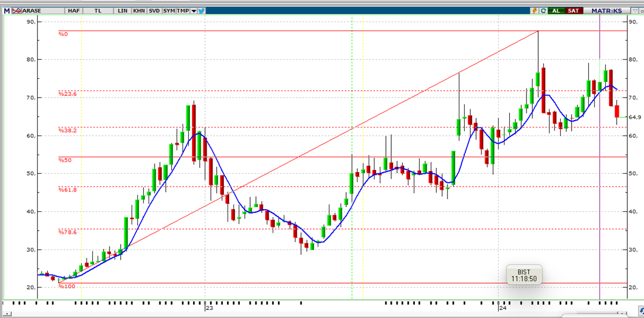This screenshot has height=318, width=644.
Task: Click the 24 date label on time axis
Action: [x=502, y=308]
